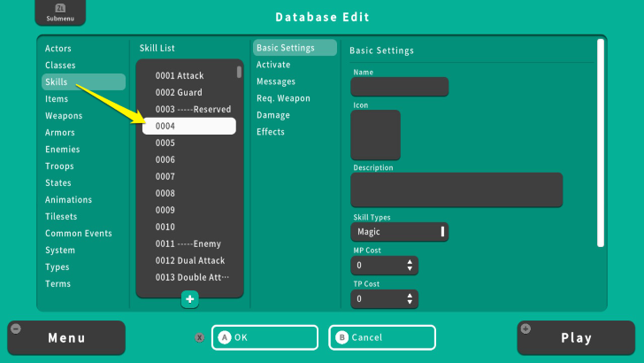Add a new skill with the plus button

[189, 299]
